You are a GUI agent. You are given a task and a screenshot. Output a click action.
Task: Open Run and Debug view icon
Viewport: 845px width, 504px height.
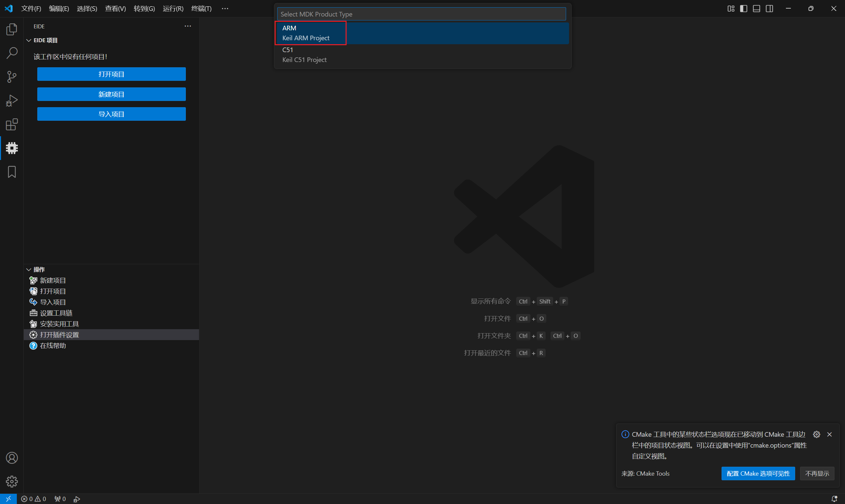click(12, 101)
